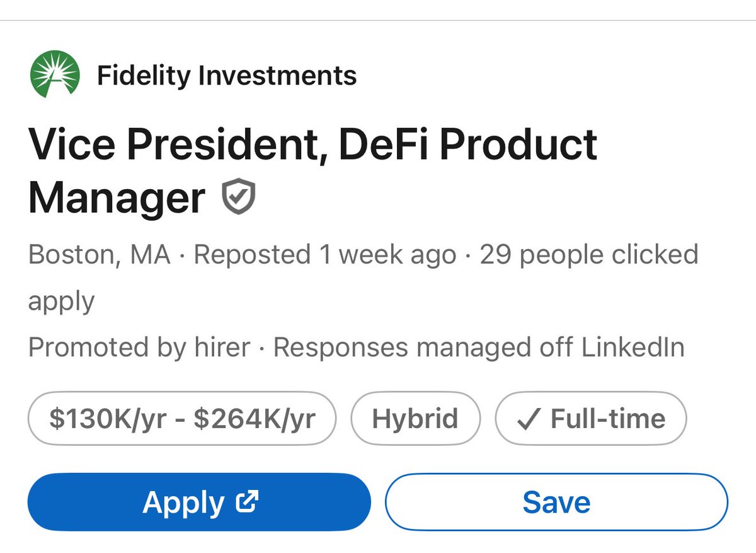Click the Fidelity Investments green logo
The width and height of the screenshot is (756, 553).
(x=55, y=76)
